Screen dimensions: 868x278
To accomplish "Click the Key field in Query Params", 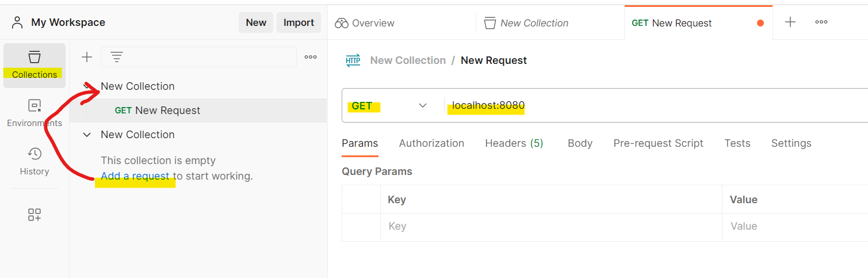I will pyautogui.click(x=550, y=226).
